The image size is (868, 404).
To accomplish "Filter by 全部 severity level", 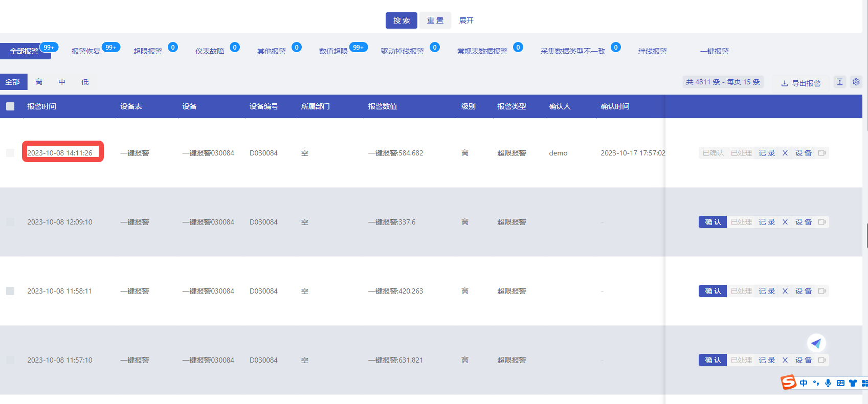I will pyautogui.click(x=13, y=82).
